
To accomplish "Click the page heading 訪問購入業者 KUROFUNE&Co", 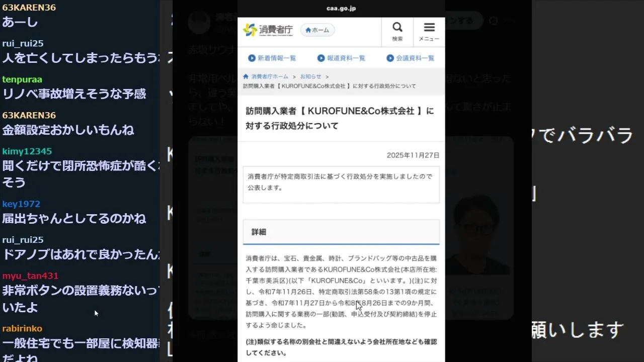I will pos(340,118).
